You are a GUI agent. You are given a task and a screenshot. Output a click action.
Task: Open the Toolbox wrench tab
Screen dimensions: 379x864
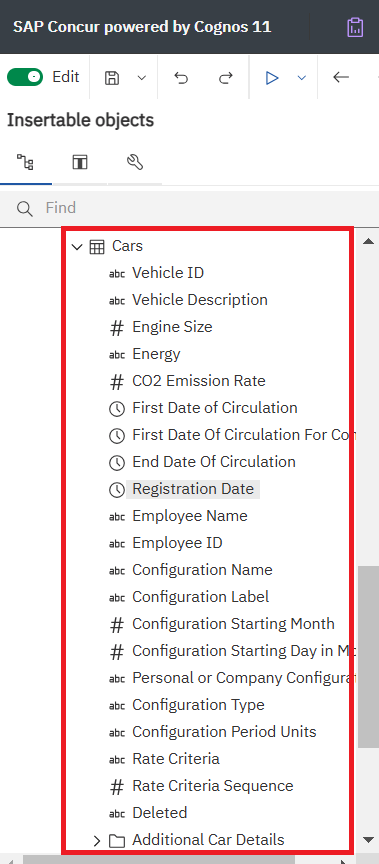tap(135, 162)
